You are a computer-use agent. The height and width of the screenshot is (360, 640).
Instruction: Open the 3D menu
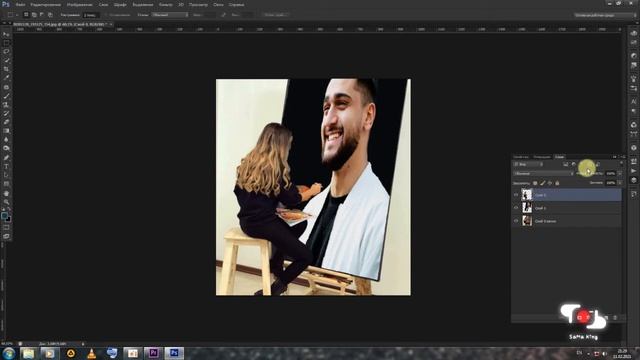(180, 4)
